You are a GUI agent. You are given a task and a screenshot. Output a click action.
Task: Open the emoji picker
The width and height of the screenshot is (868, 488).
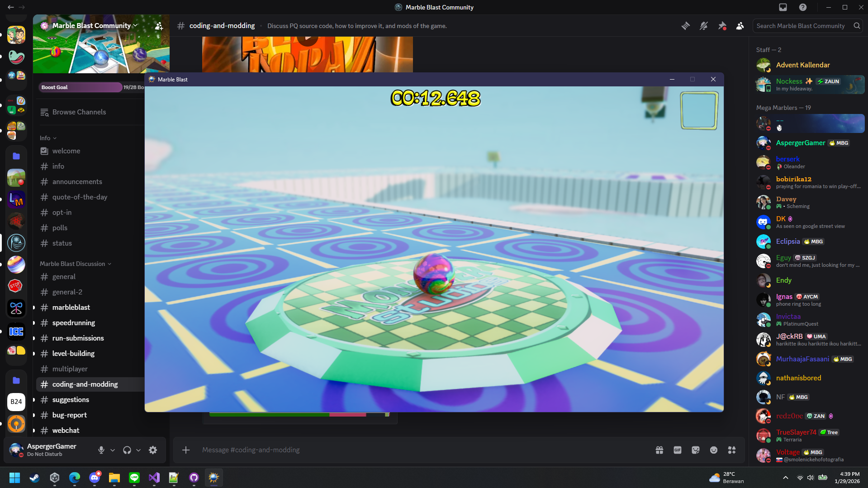click(714, 450)
